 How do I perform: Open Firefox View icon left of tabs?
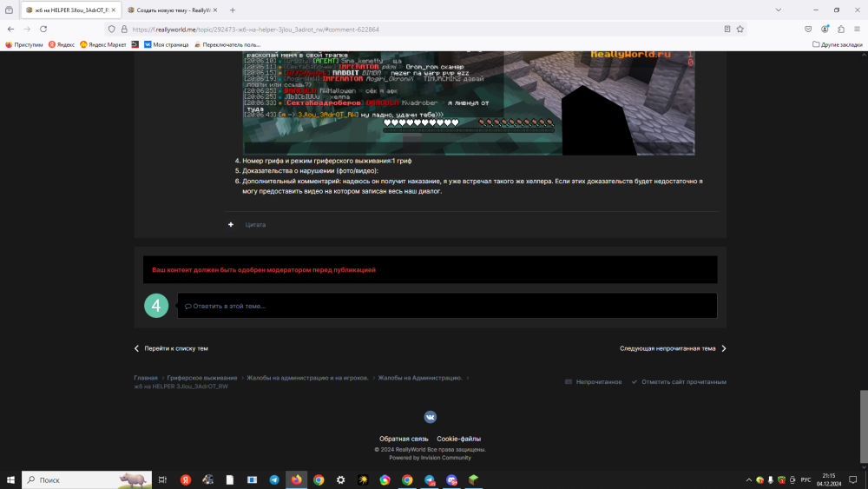[10, 10]
